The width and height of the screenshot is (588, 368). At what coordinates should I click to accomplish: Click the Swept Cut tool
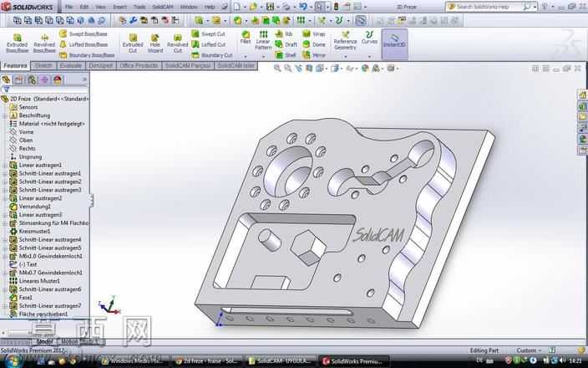tap(209, 33)
